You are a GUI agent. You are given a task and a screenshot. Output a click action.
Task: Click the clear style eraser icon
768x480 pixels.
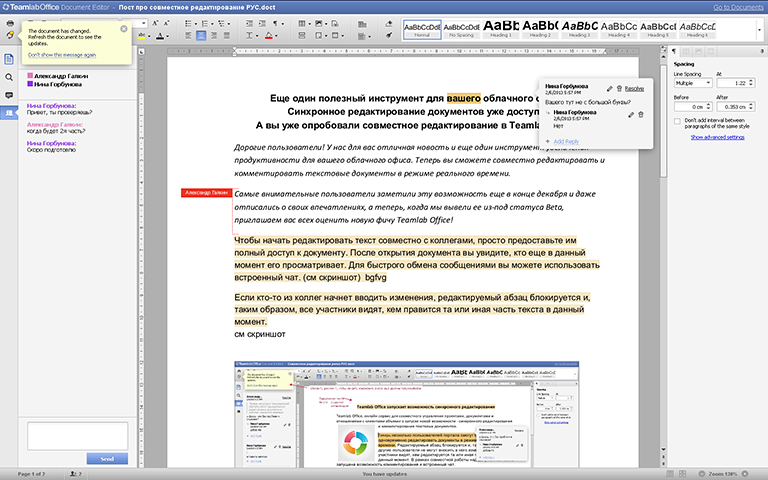(x=389, y=24)
